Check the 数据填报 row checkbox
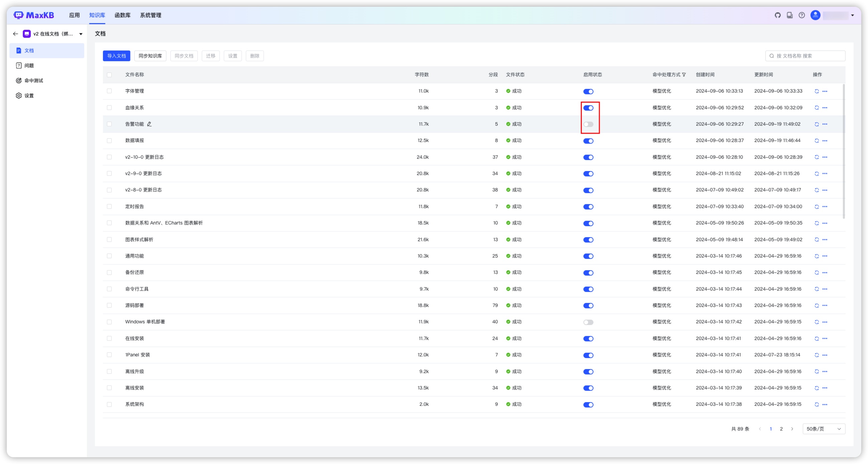Viewport: 868px width, 464px height. coord(109,141)
